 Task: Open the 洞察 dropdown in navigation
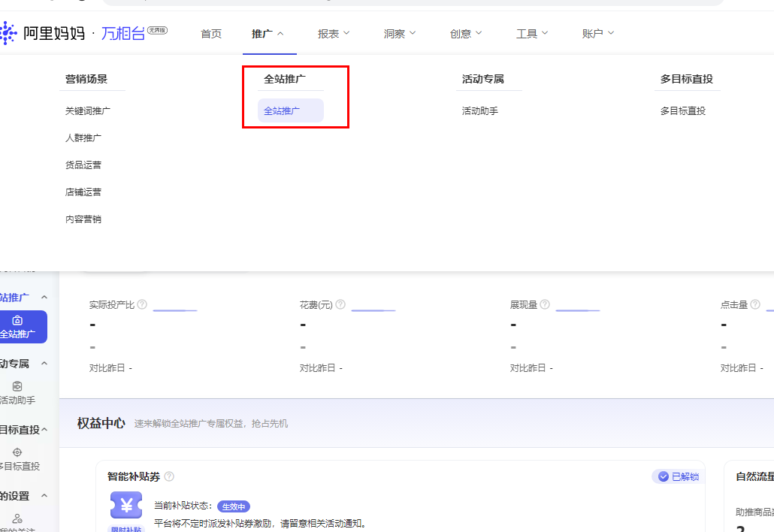coord(400,34)
